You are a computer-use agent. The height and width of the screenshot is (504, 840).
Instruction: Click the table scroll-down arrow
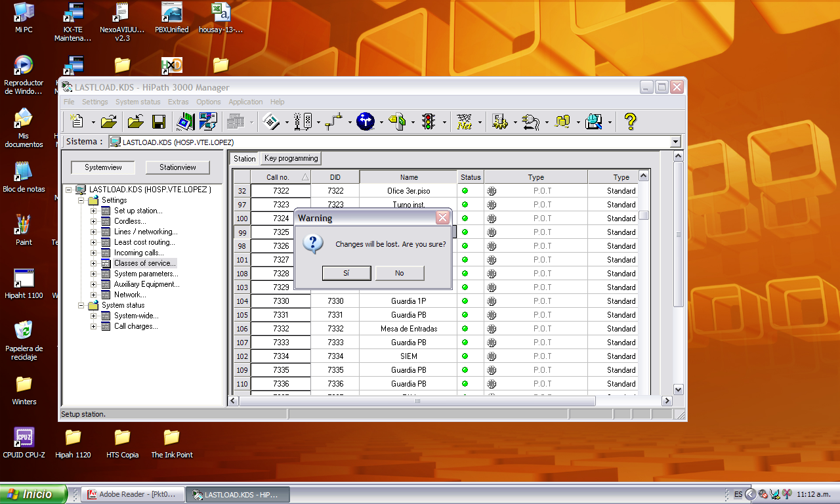[679, 389]
